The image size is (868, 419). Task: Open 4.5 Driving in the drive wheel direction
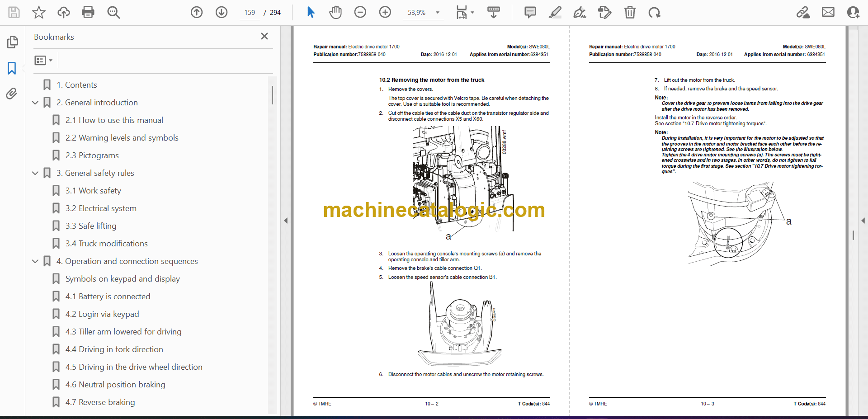pos(134,367)
